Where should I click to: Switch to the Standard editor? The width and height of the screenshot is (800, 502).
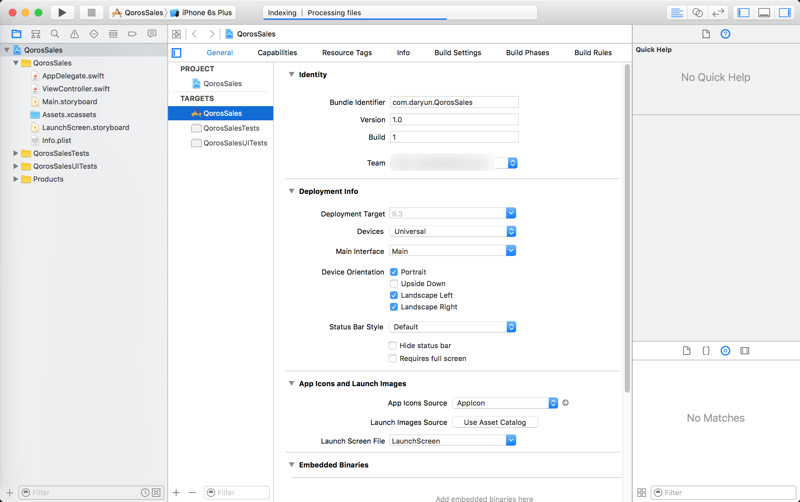pyautogui.click(x=677, y=13)
